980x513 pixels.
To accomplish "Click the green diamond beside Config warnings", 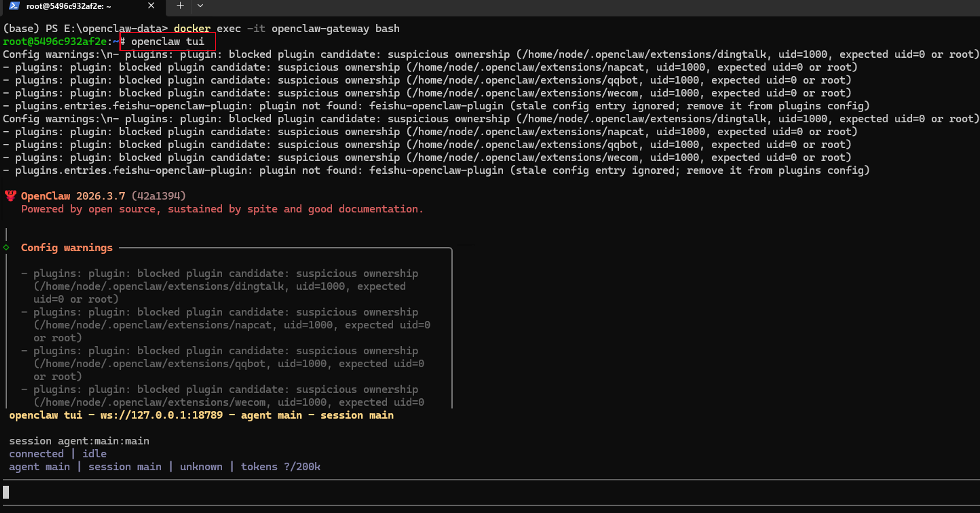I will [x=6, y=248].
